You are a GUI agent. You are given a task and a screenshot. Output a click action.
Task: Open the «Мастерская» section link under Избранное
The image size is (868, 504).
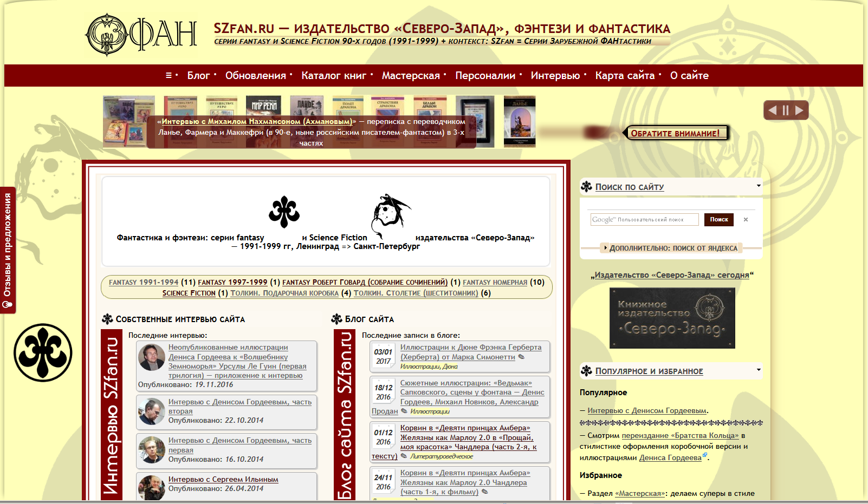640,493
